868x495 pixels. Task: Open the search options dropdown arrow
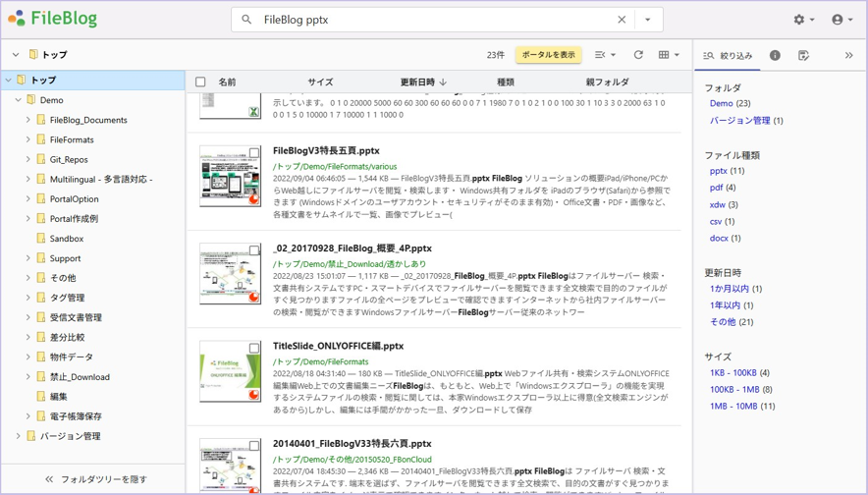point(648,20)
